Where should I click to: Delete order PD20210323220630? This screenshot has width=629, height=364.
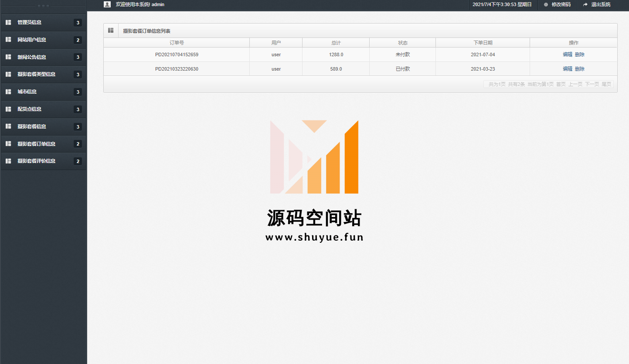(579, 69)
